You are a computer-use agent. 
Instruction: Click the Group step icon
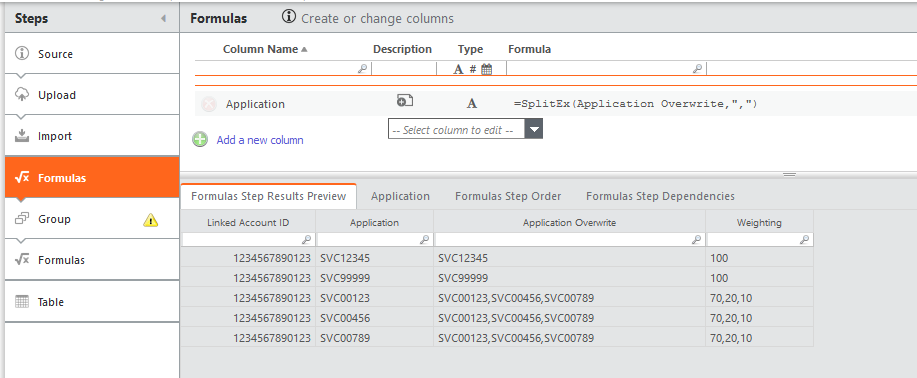pyautogui.click(x=22, y=218)
